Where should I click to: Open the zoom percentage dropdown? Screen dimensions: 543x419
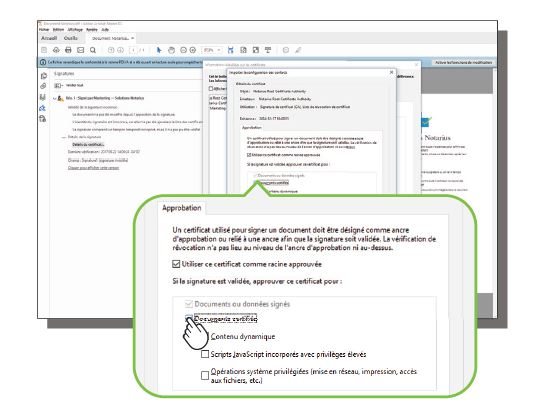click(212, 50)
